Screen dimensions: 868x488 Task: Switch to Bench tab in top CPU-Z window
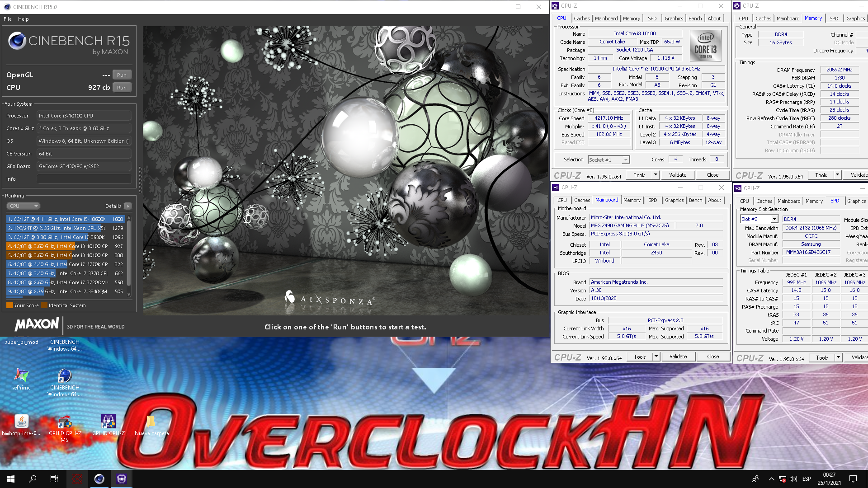tap(695, 19)
